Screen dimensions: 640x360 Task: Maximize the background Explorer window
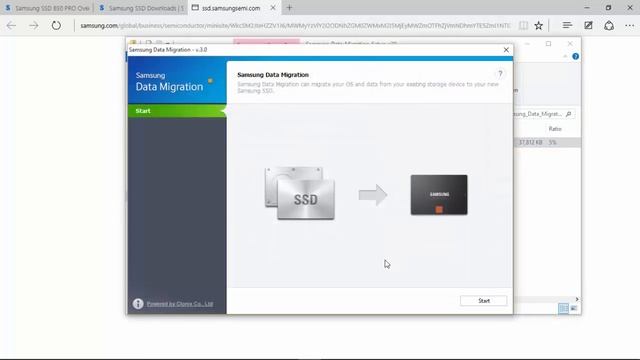point(549,44)
